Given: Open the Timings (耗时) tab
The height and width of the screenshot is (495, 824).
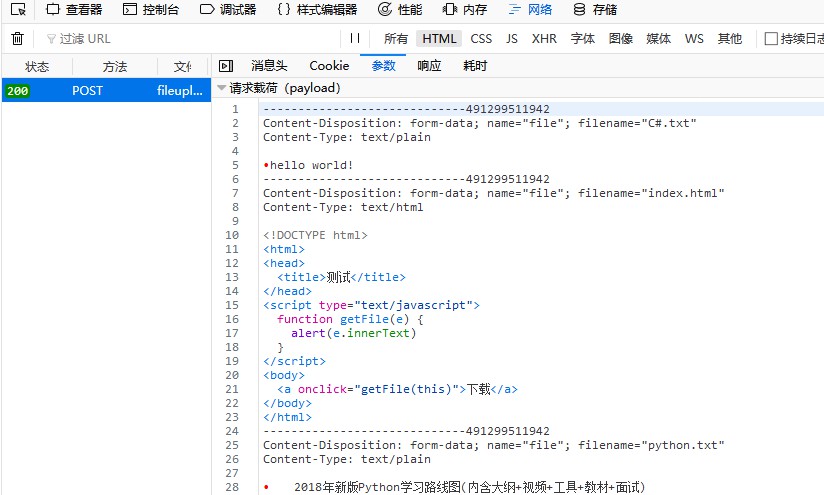Looking at the screenshot, I should pyautogui.click(x=475, y=66).
